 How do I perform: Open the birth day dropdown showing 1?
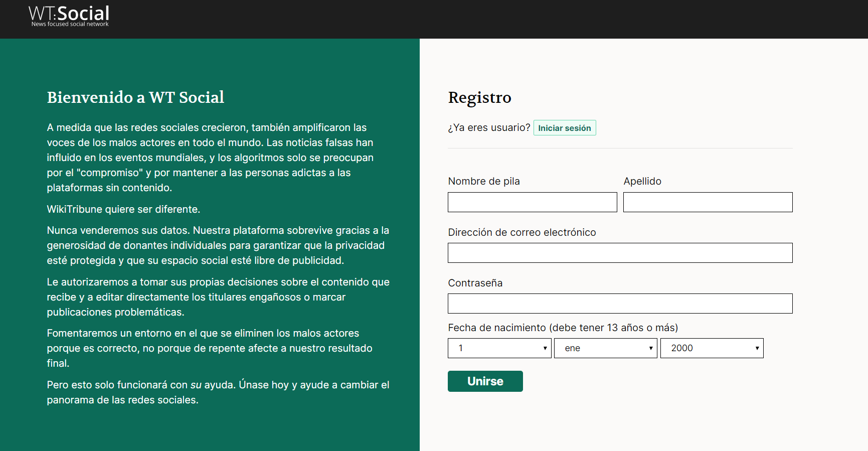pyautogui.click(x=499, y=348)
